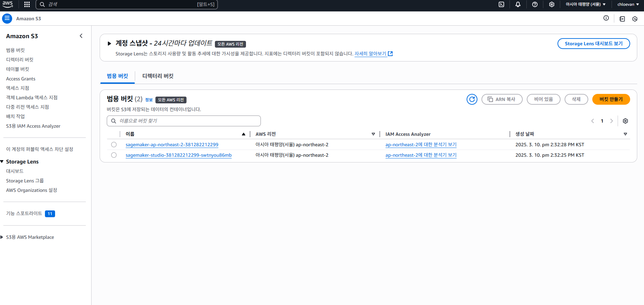
Task: Open the help question mark icon
Action: click(535, 4)
